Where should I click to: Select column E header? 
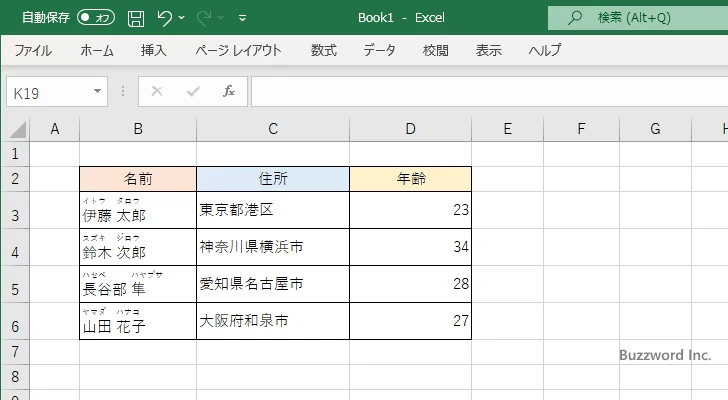point(507,129)
